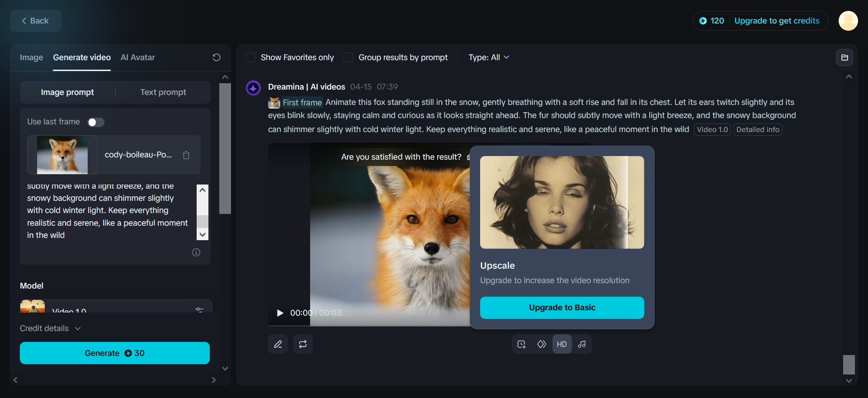Click the Video 1.0 tag
The image size is (868, 398).
click(x=712, y=130)
